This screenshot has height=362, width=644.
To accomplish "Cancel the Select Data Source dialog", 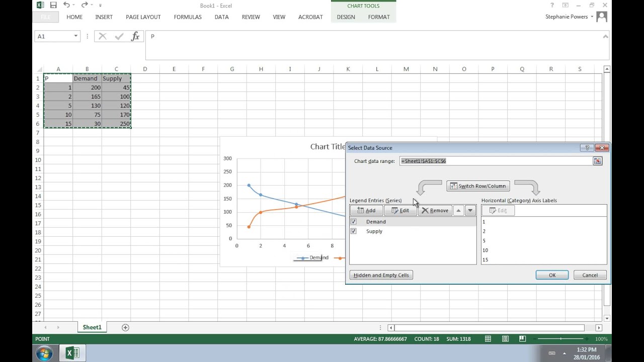I will (590, 275).
